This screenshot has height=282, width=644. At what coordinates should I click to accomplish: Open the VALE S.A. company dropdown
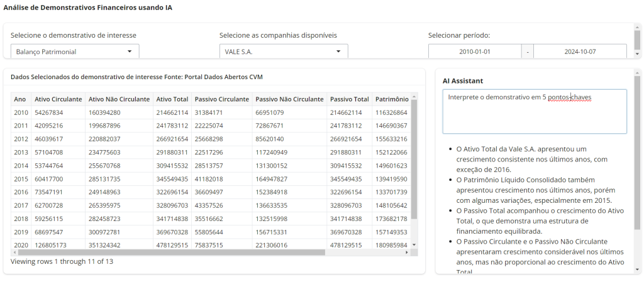(284, 52)
